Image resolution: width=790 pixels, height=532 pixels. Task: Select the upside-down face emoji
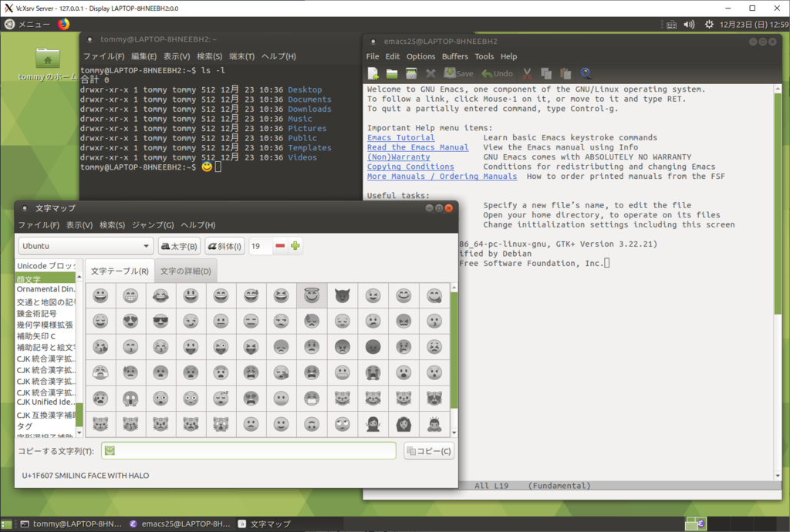[x=312, y=424]
